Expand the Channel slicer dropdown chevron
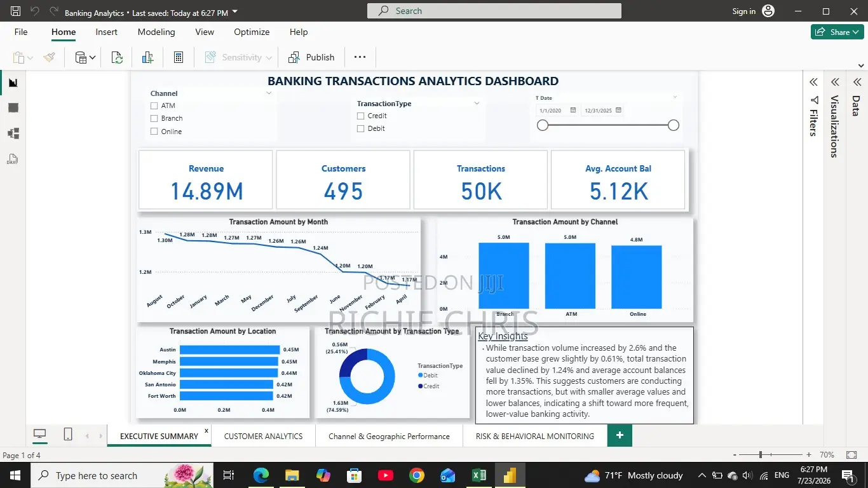 point(269,93)
